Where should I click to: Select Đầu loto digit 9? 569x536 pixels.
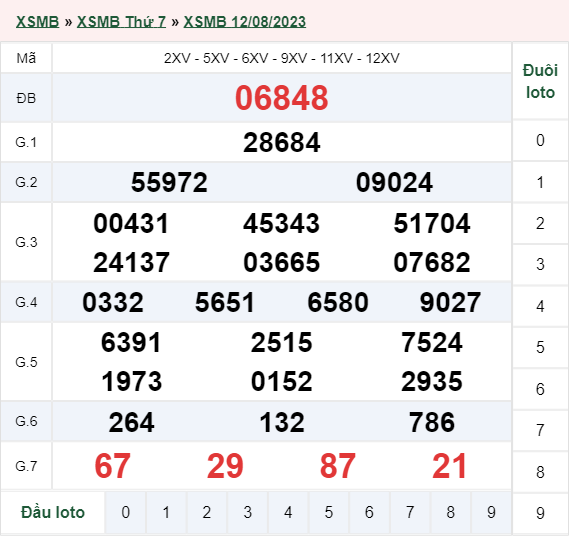[x=491, y=512]
